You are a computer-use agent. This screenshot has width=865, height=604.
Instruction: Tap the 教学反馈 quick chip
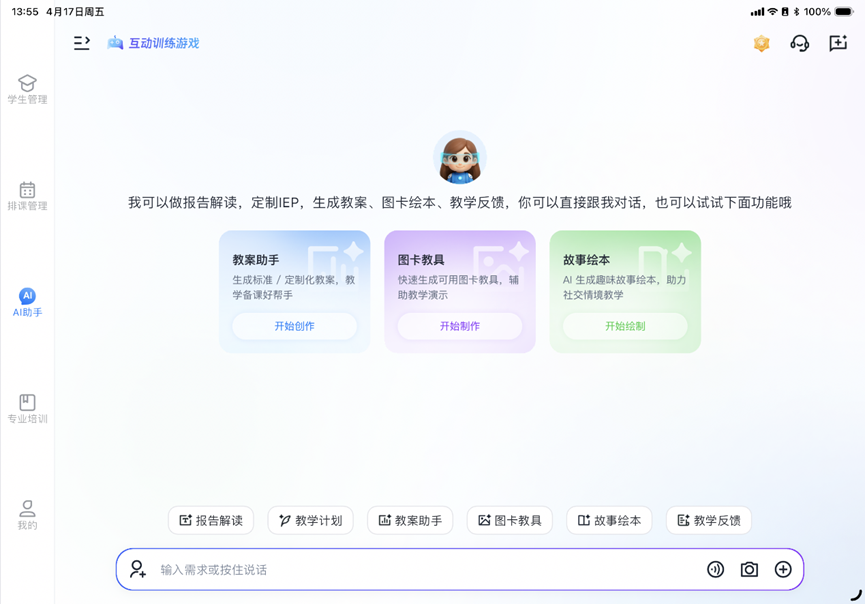709,520
